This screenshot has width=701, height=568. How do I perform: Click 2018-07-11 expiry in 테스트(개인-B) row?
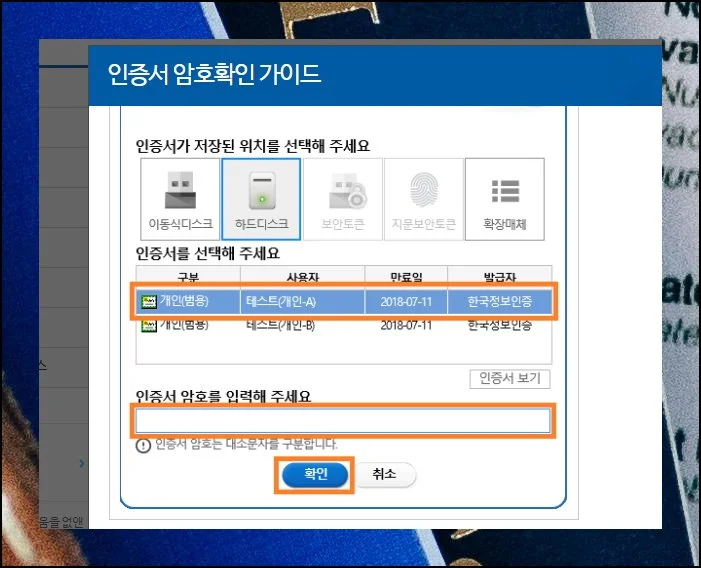coord(406,325)
